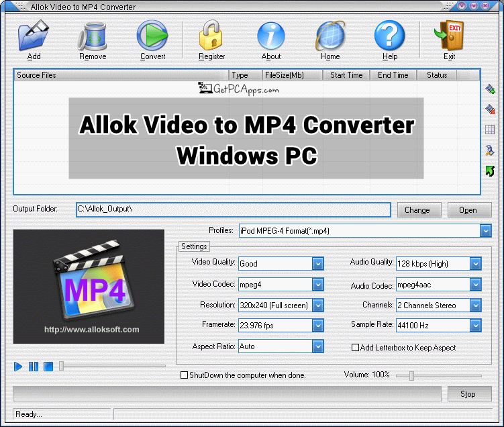Expand the Aspect Ratio dropdown
This screenshot has width=504, height=427.
317,346
